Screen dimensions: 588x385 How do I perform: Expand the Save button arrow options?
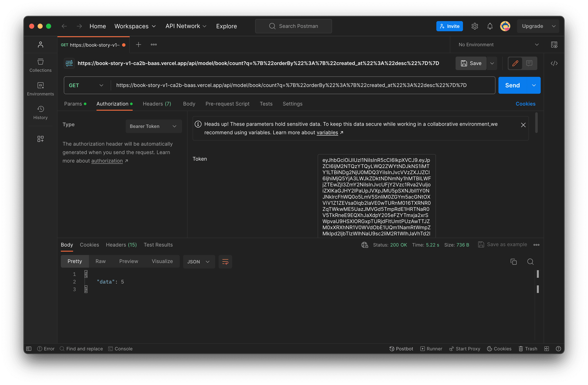pos(492,64)
